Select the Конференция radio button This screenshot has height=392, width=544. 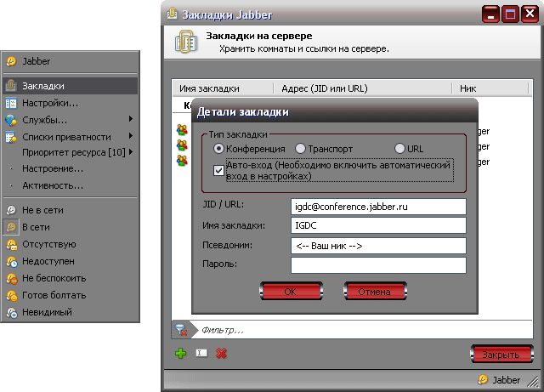click(218, 149)
